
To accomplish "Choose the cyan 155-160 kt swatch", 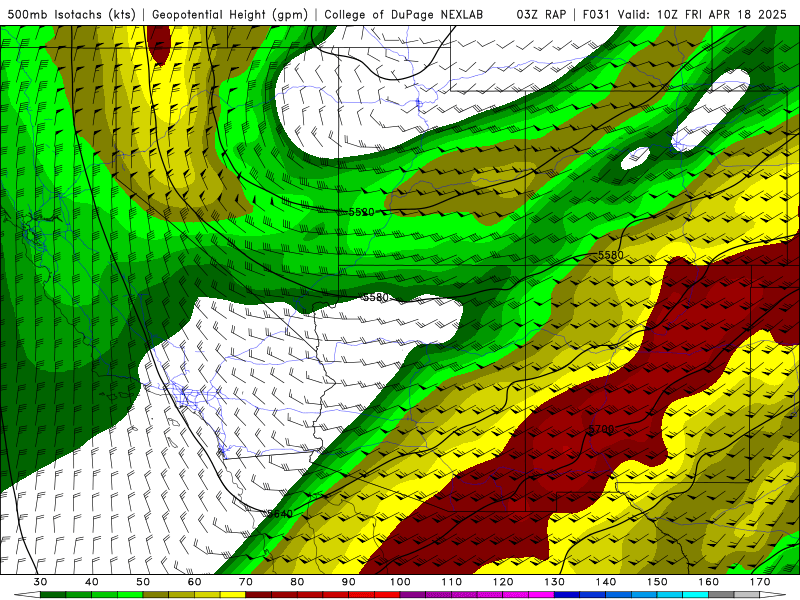I will pyautogui.click(x=695, y=595).
